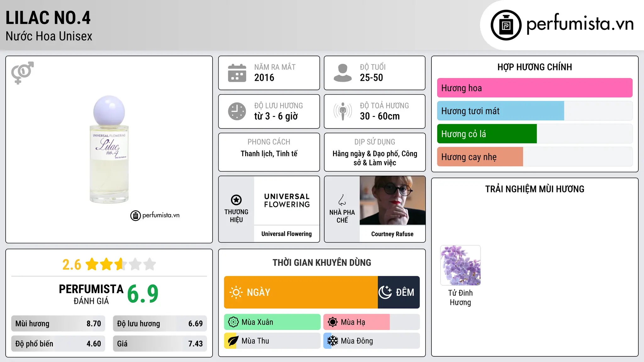
Task: Click the sillage value 30 - 60cm
Action: click(380, 116)
